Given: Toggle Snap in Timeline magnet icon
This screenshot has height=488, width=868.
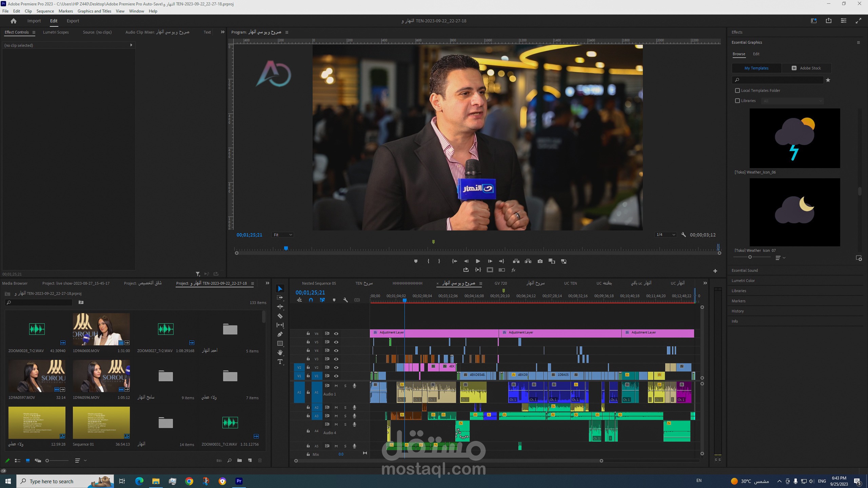Looking at the screenshot, I should point(311,300).
